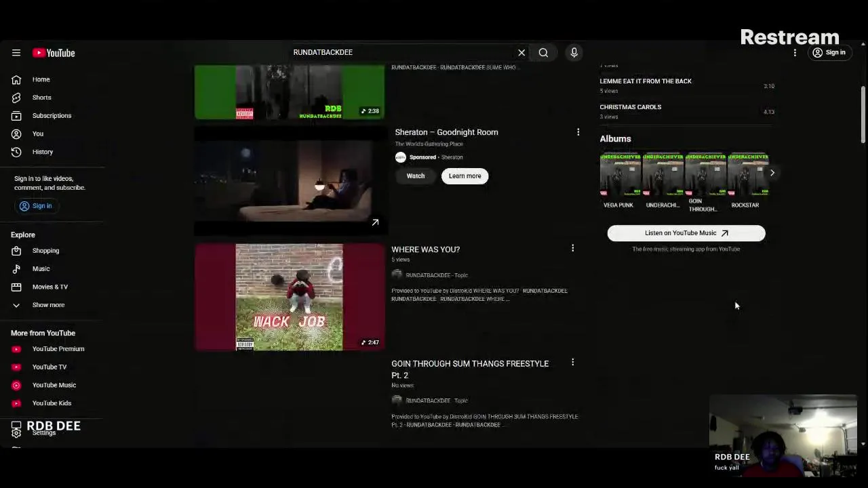Click the YouTube logo
Screen dimensions: 868x488
tap(54, 53)
